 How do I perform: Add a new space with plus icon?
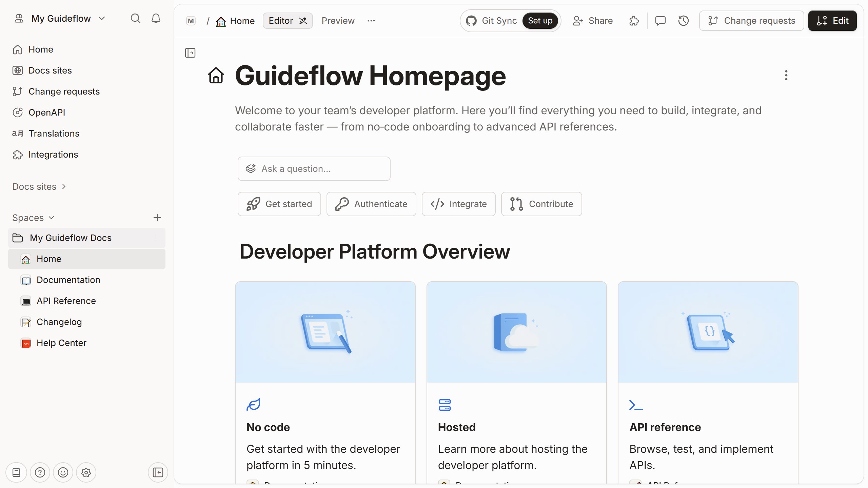tap(157, 218)
